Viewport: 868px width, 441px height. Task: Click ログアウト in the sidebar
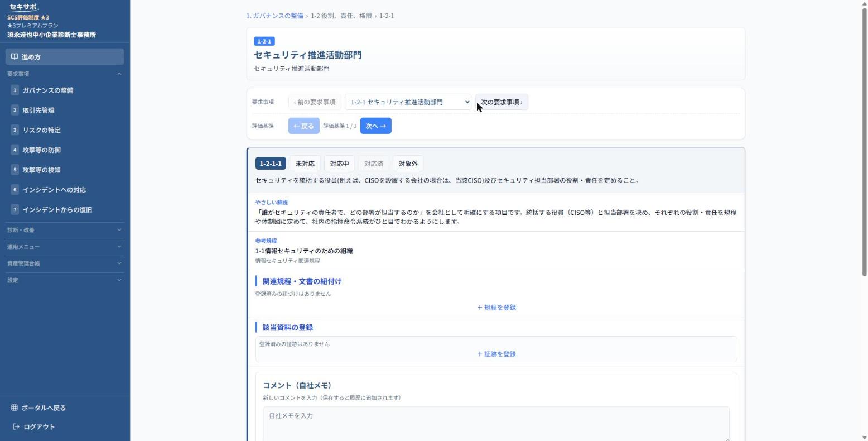coord(65,426)
